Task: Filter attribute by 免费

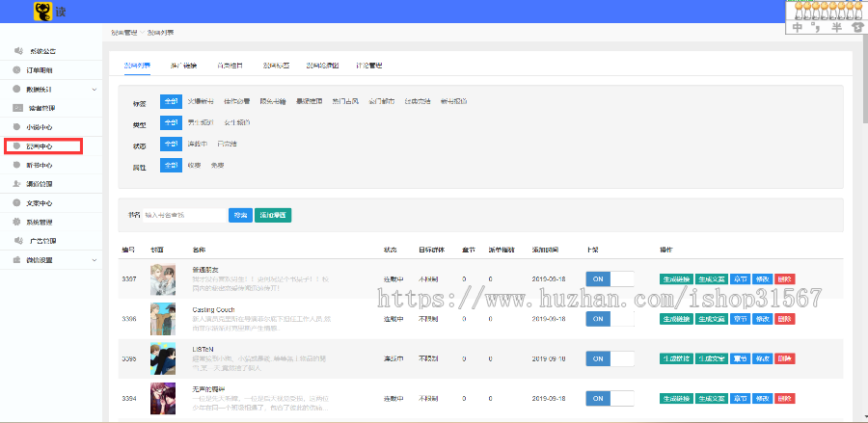Action: click(217, 166)
